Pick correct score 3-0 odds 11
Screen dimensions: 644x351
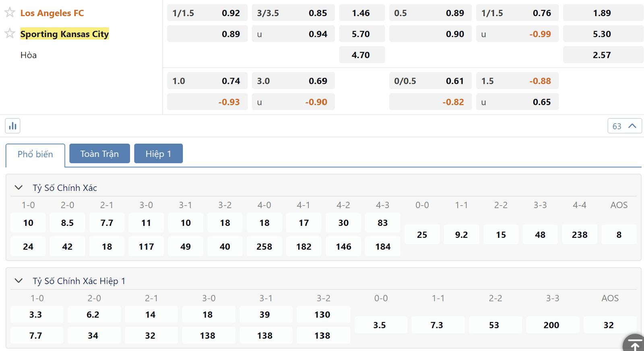point(146,223)
